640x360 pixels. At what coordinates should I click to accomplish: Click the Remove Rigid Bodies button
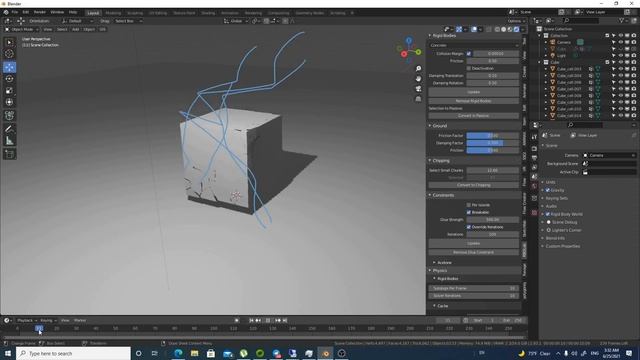tap(473, 101)
